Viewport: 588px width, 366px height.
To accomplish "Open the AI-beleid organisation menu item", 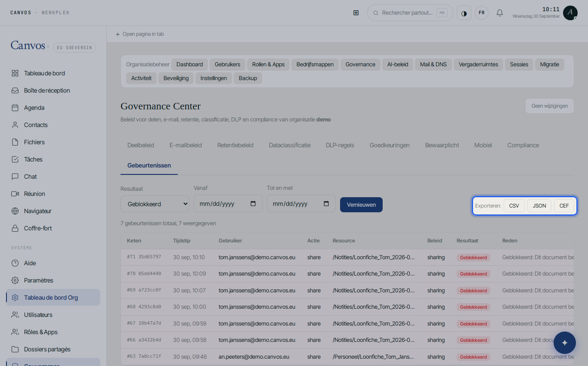I will coord(398,65).
